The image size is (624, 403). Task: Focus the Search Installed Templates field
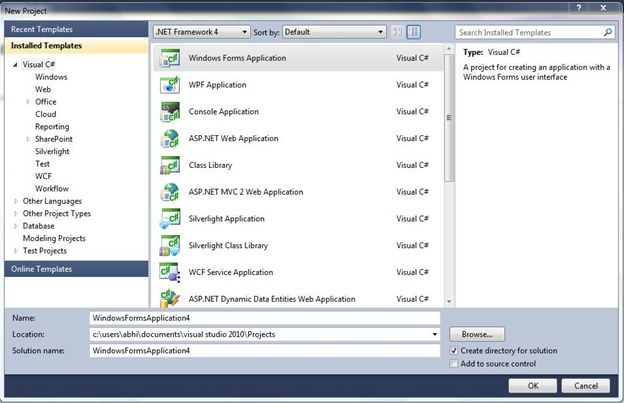coord(529,32)
